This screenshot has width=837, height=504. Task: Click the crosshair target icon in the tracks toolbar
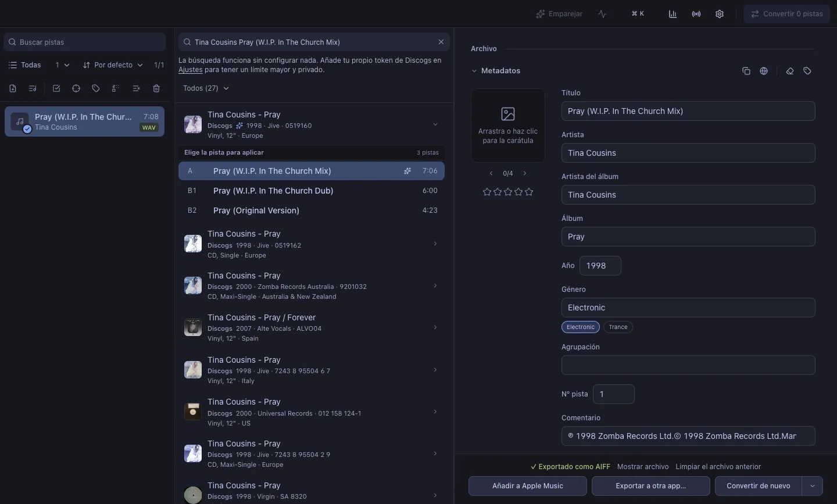point(76,88)
